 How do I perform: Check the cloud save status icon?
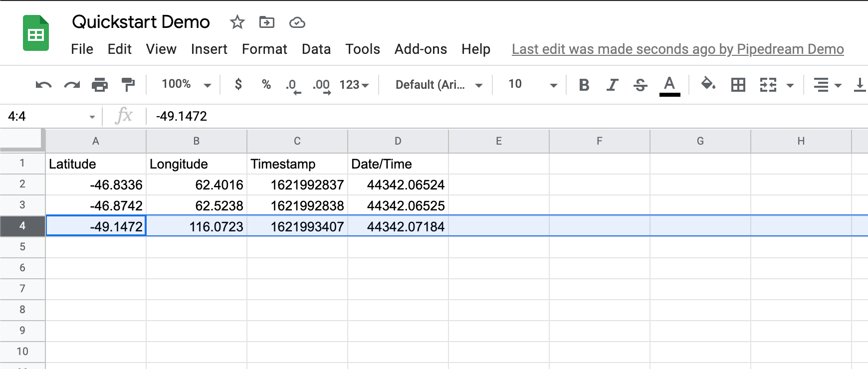pos(297,22)
